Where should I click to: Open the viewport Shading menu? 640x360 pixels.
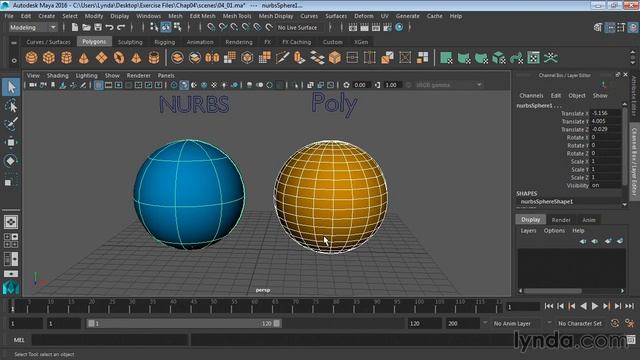(x=58, y=76)
